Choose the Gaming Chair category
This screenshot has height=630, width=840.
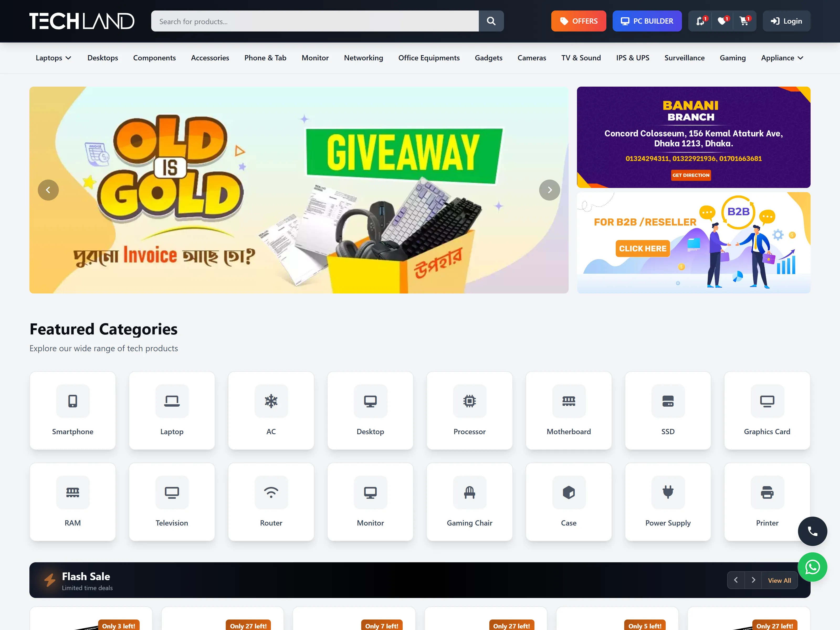point(469,502)
